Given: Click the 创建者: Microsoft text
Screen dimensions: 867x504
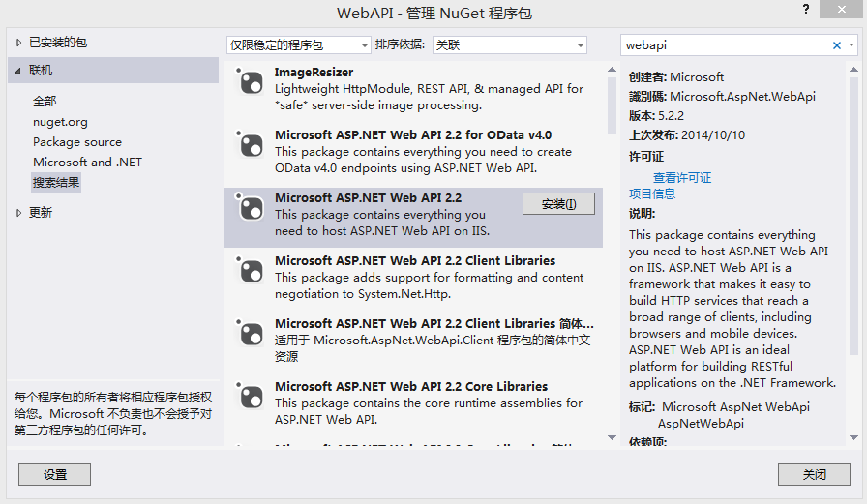Looking at the screenshot, I should coord(676,77).
